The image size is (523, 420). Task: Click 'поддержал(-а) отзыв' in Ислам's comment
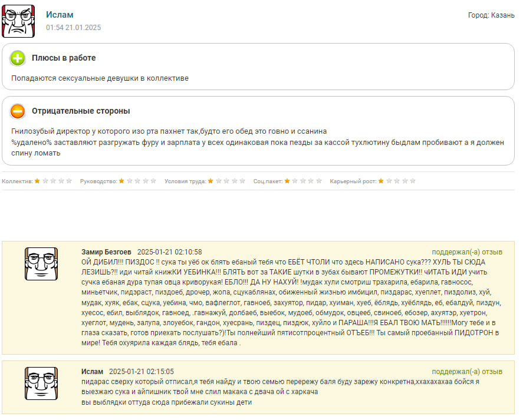(x=467, y=371)
